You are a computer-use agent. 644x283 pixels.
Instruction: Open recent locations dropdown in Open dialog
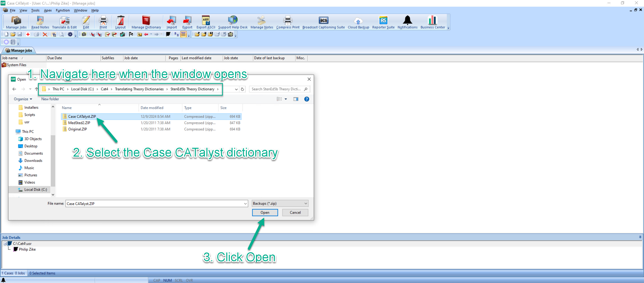[30, 89]
